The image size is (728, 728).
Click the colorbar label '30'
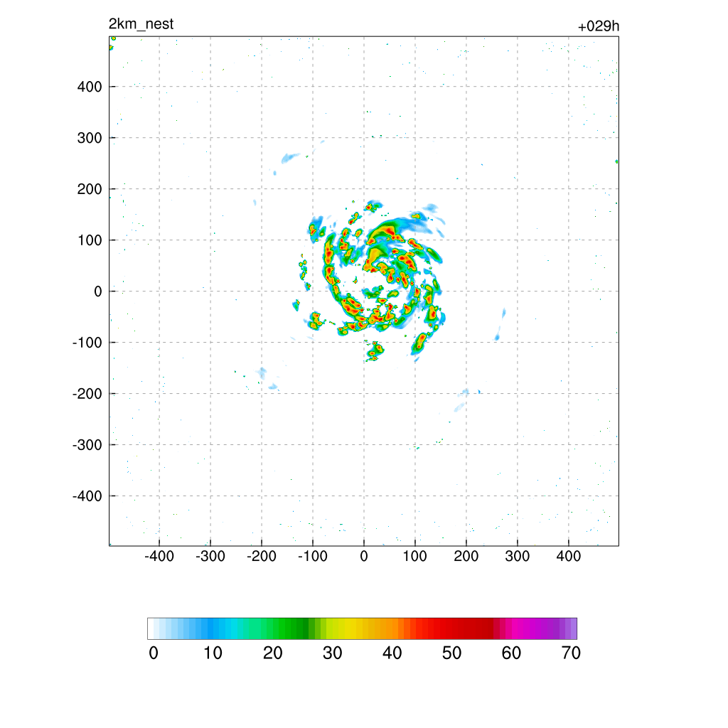coord(333,653)
